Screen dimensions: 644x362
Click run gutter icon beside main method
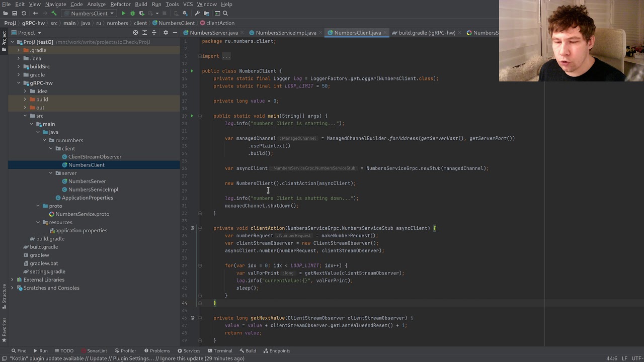pos(192,116)
